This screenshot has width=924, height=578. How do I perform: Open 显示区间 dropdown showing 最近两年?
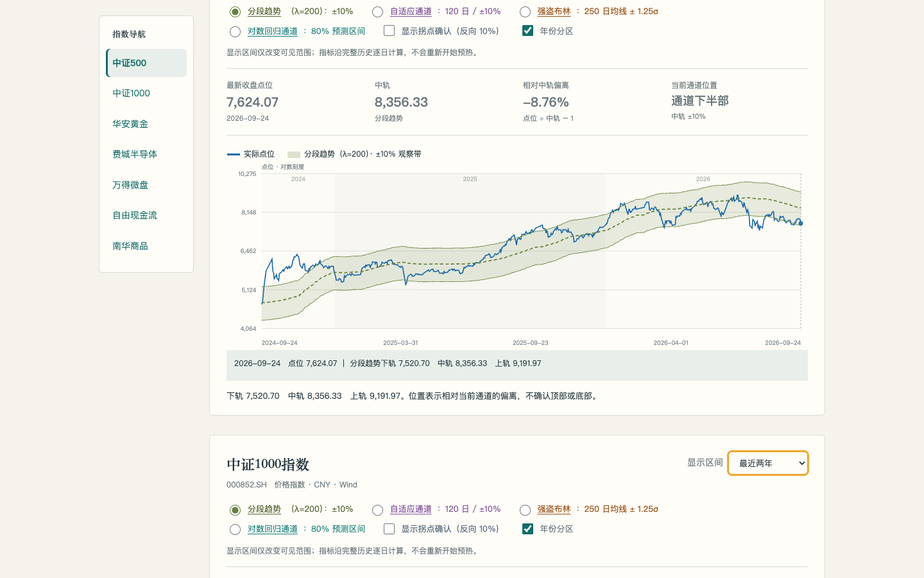tap(767, 463)
